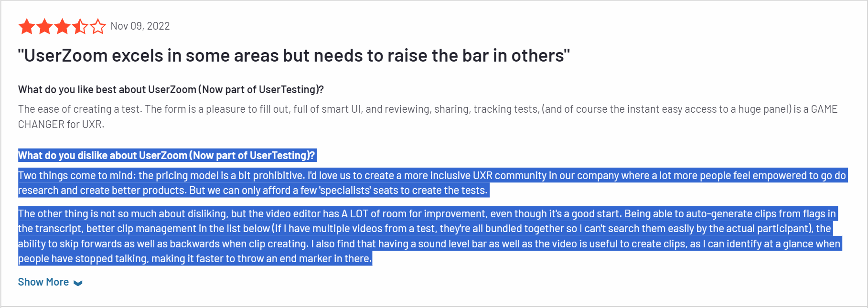The height and width of the screenshot is (308, 868).
Task: Click "A LOT" in the video editor sentence
Action: tap(355, 213)
